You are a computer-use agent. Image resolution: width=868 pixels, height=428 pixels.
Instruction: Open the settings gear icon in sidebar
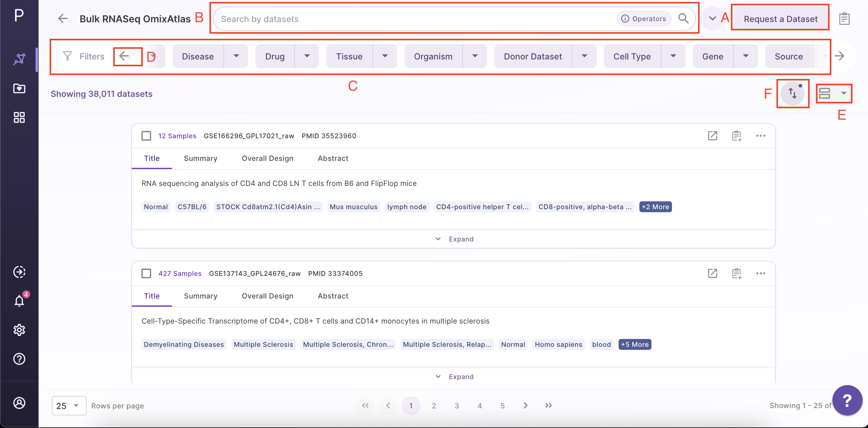pyautogui.click(x=19, y=330)
